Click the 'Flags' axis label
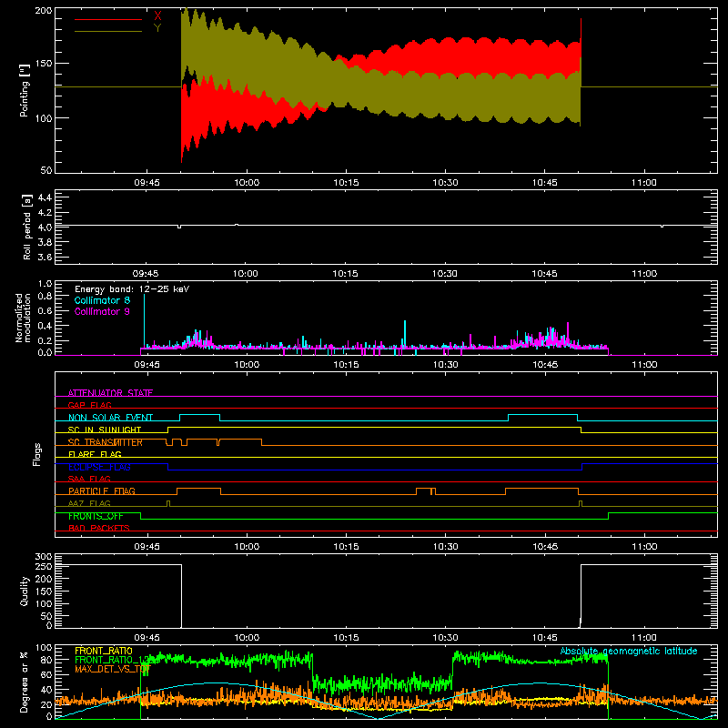Viewport: 728px width, 728px height. click(37, 454)
